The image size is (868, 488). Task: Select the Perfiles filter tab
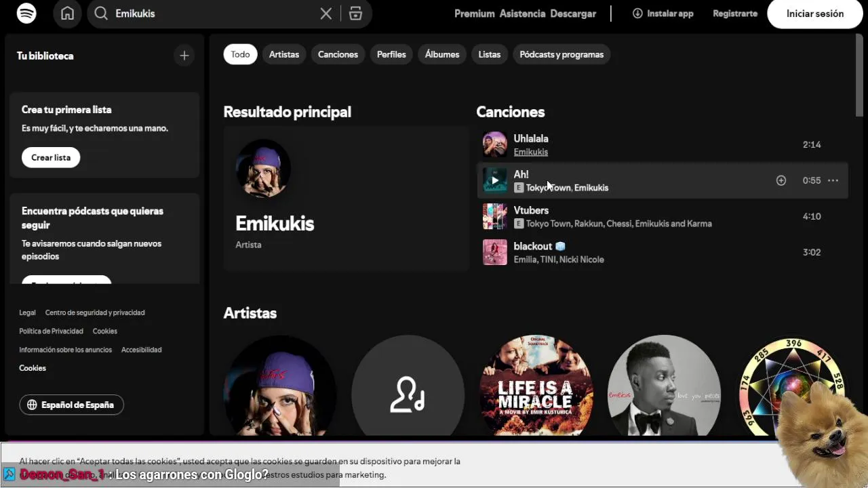391,54
